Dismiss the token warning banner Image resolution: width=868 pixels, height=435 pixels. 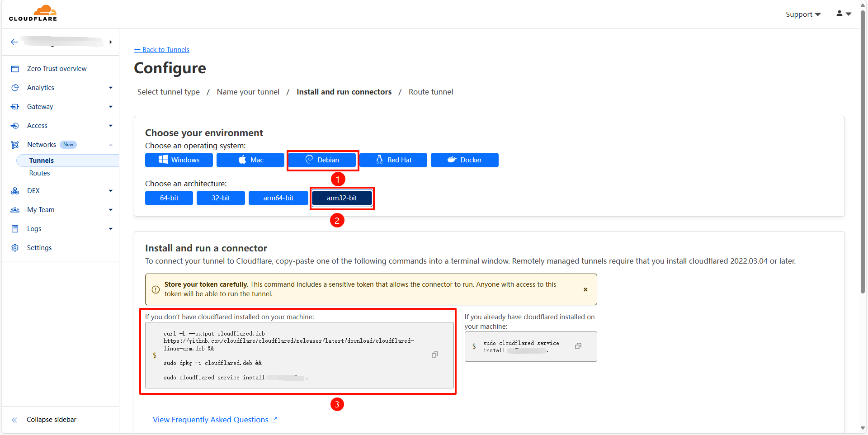click(x=585, y=289)
